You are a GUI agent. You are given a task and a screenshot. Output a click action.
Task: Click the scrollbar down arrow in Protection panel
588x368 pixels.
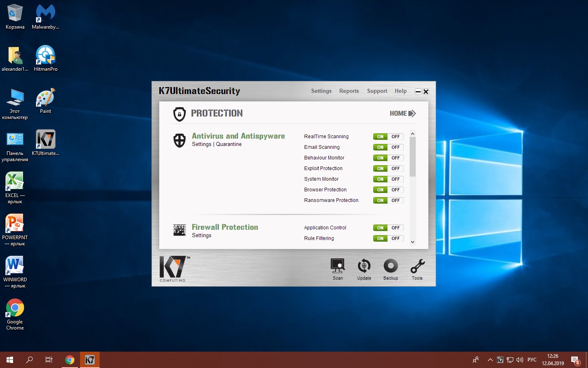click(412, 242)
